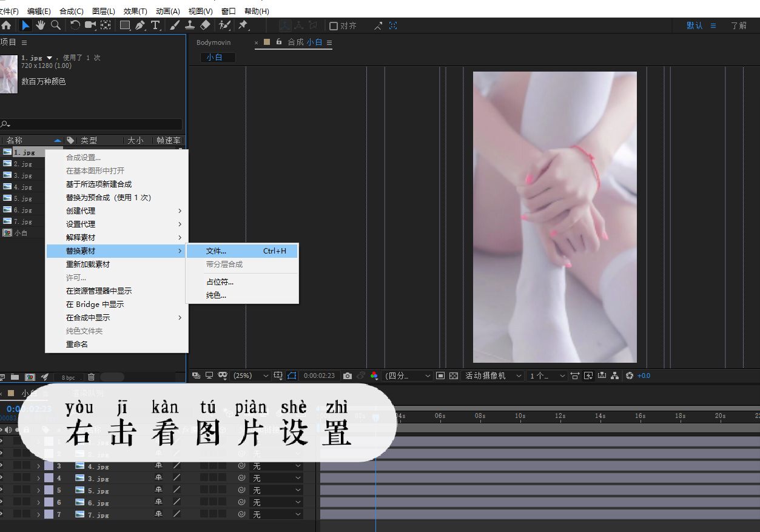The height and width of the screenshot is (532, 760).
Task: Click the snapshot camera icon in viewer
Action: click(348, 376)
